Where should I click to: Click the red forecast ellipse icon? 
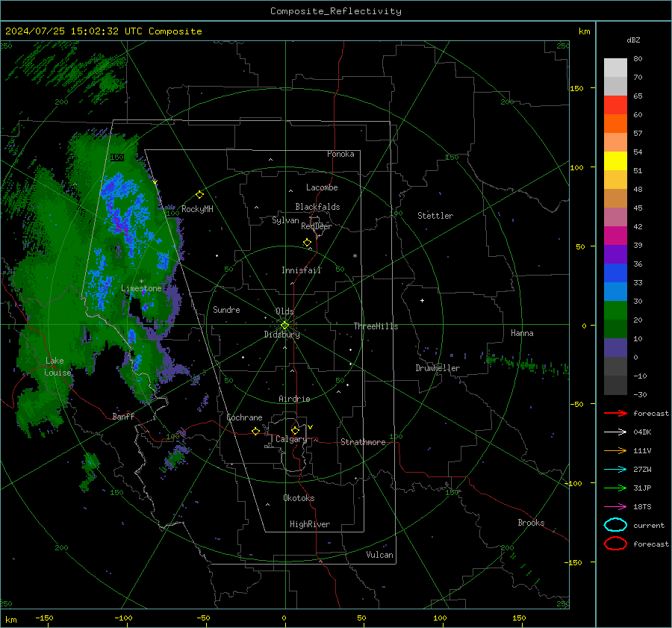[615, 544]
